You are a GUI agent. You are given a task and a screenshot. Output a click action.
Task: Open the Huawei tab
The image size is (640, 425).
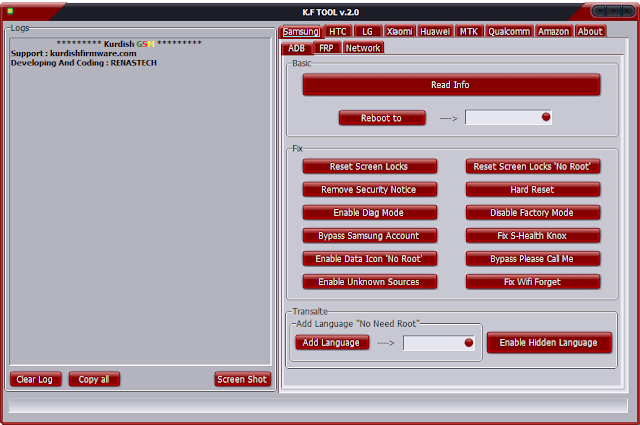435,31
